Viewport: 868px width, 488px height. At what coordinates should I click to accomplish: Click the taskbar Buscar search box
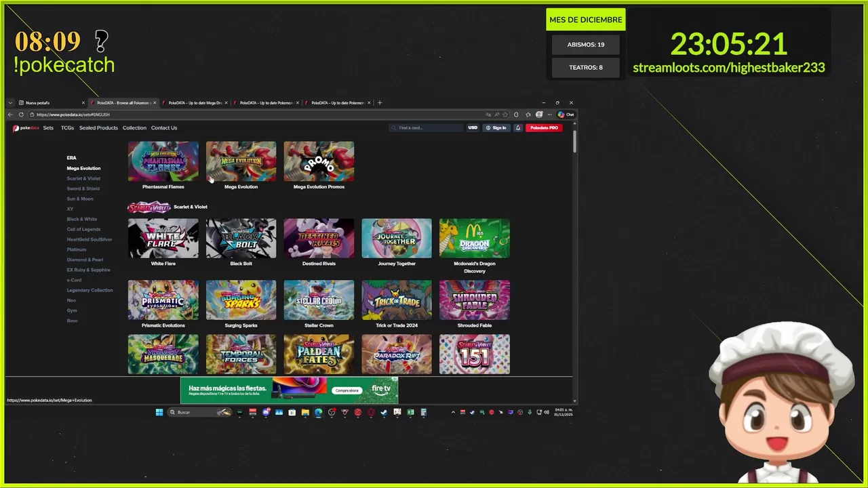(x=200, y=412)
